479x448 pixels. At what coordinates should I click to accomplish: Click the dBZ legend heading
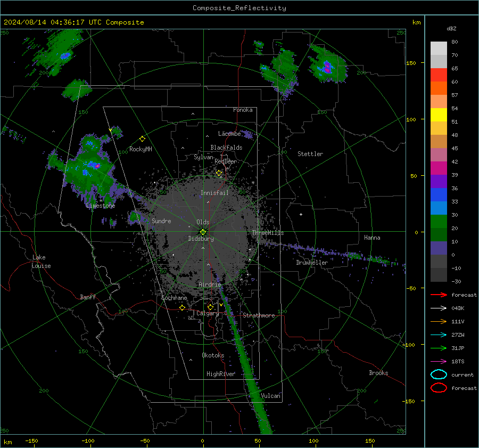[451, 28]
